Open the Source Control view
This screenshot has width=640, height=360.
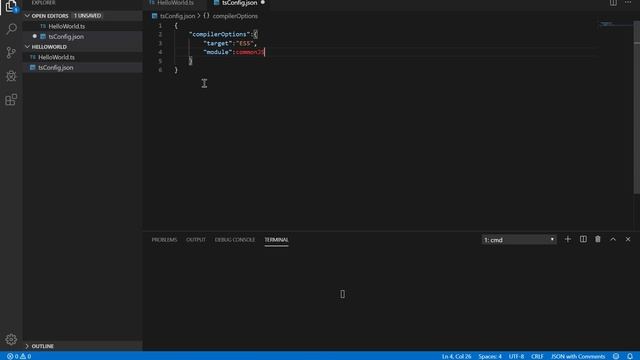(11, 52)
